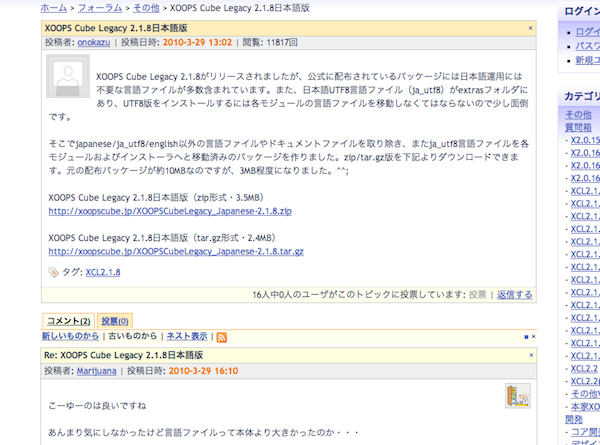Screen dimensions: 600x445
Task: Click 古いものから sort text
Action: [133, 336]
